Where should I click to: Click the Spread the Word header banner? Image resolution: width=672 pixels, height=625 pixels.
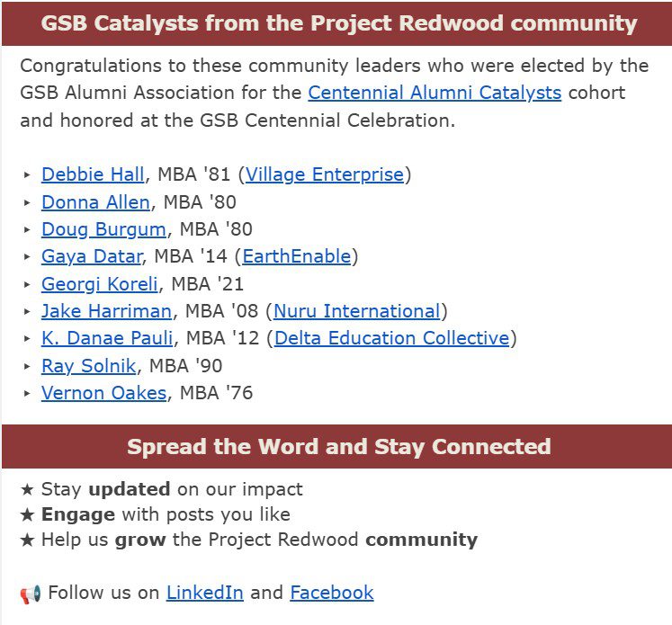[x=336, y=447]
